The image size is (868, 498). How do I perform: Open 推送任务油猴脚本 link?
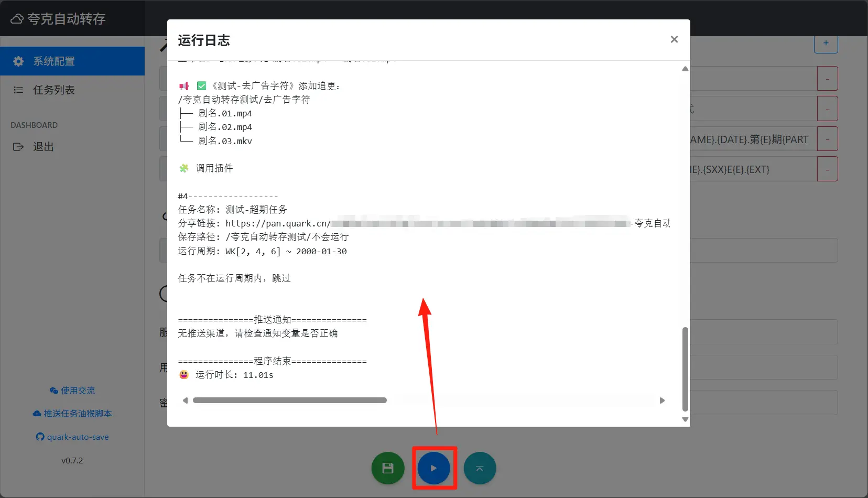72,414
